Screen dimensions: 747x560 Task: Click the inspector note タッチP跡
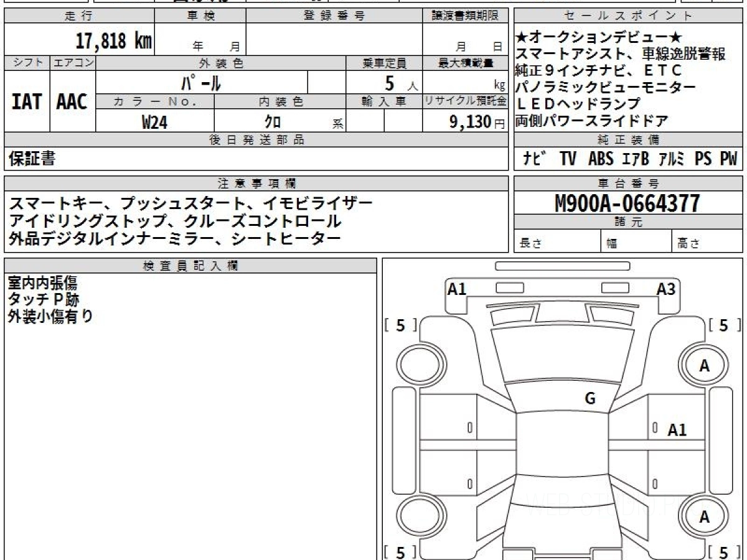pyautogui.click(x=44, y=299)
